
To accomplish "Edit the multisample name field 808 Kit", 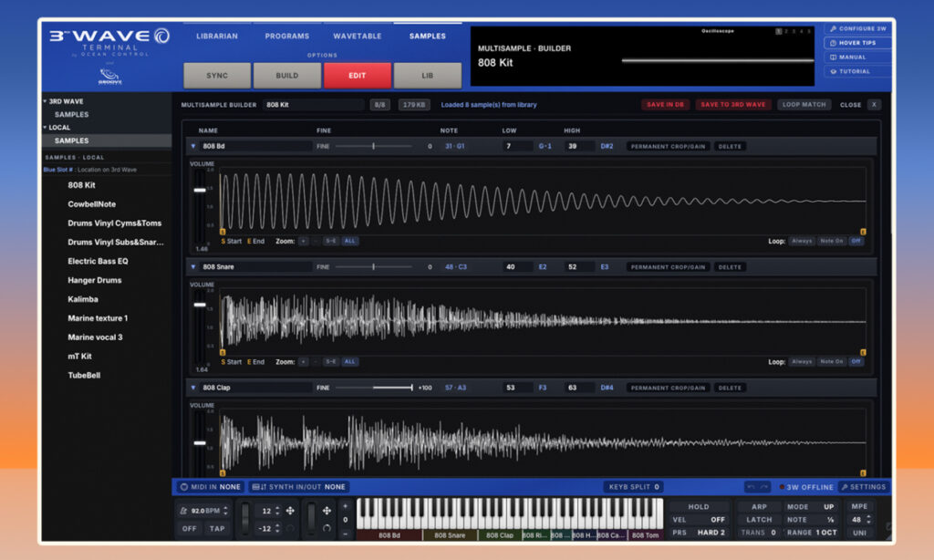I will [x=314, y=105].
